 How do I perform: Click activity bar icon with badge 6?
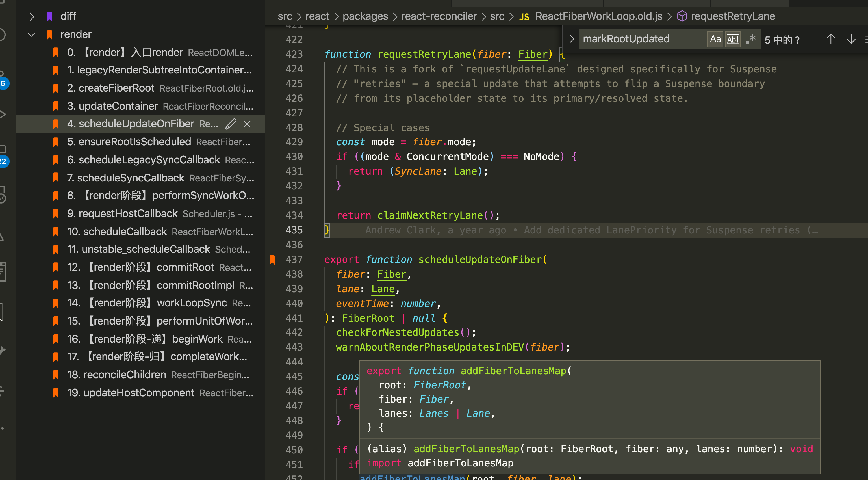click(x=3, y=79)
